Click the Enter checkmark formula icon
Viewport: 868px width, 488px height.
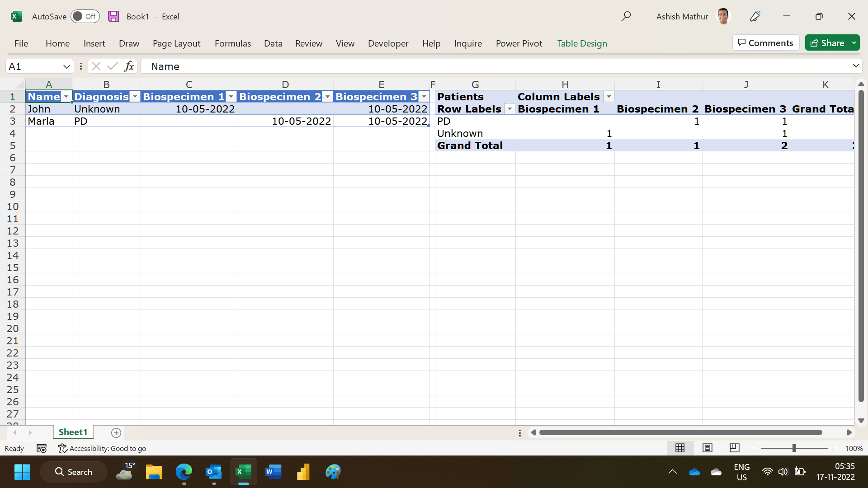(113, 66)
